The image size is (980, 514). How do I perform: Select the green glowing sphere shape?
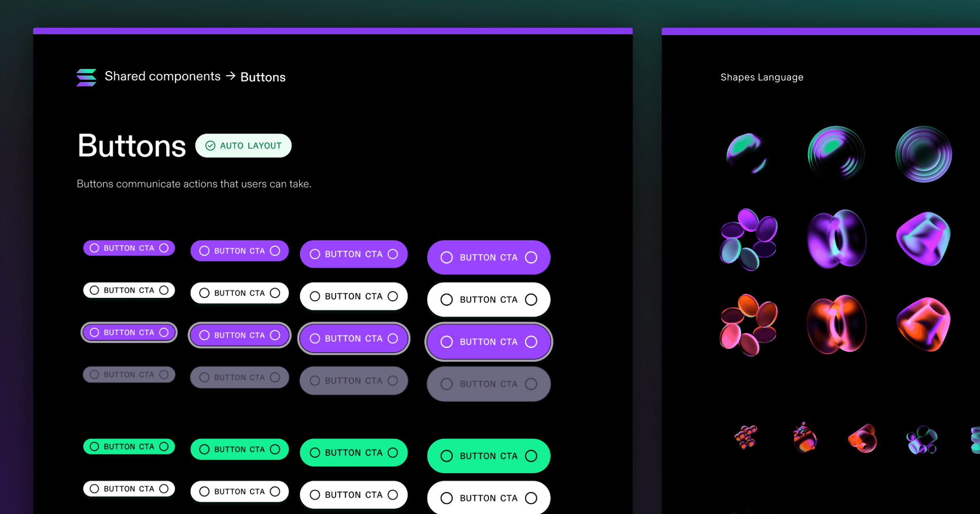pyautogui.click(x=747, y=154)
